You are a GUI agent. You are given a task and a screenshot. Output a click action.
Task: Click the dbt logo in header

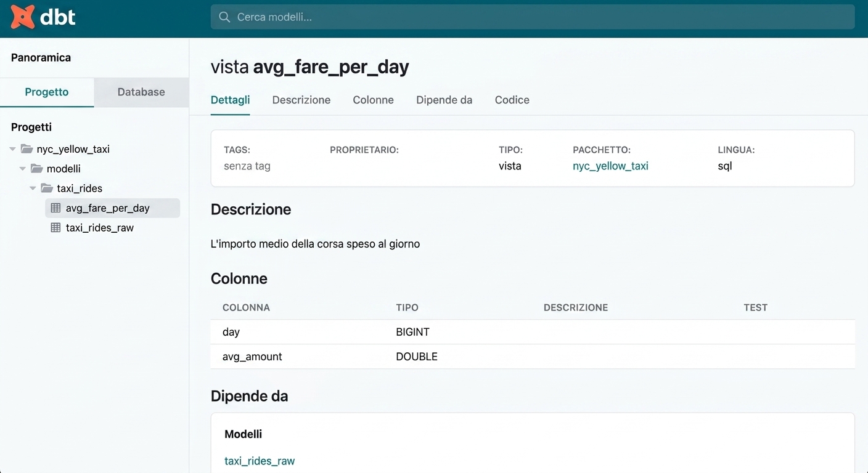(43, 17)
